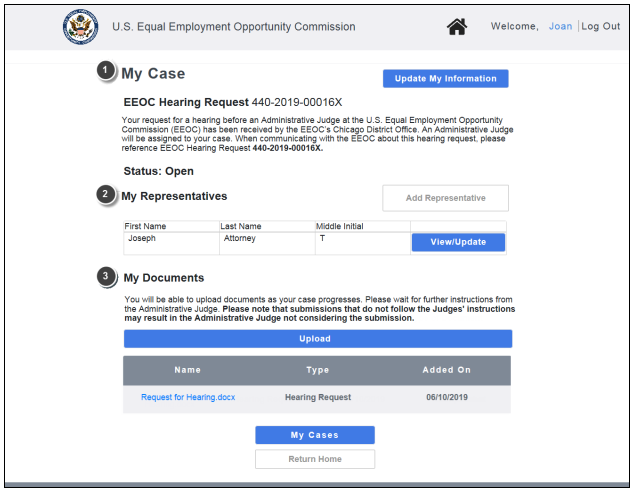Click the Add Representative button

[x=445, y=198]
